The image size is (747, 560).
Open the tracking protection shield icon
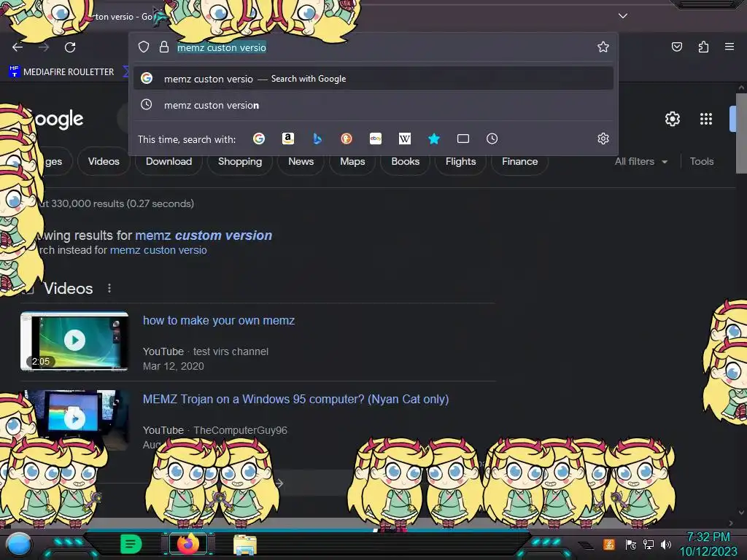(144, 47)
